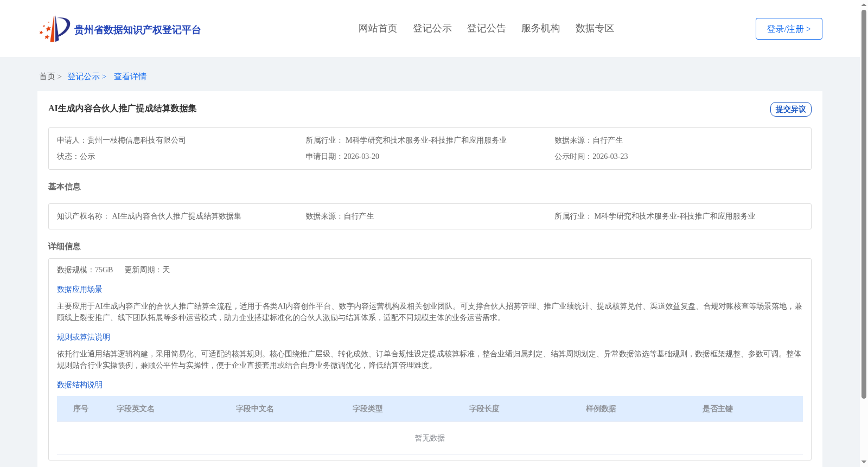Click the 申请日期：2026-03-20 value

(342, 156)
